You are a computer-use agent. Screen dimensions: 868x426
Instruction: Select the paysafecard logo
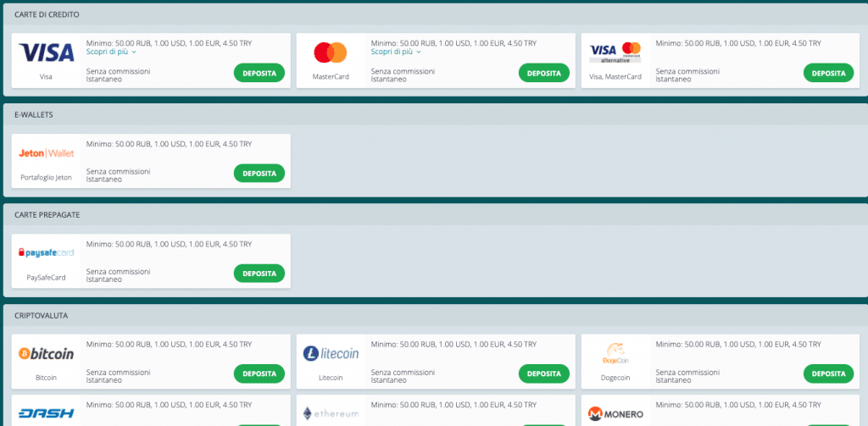[46, 253]
